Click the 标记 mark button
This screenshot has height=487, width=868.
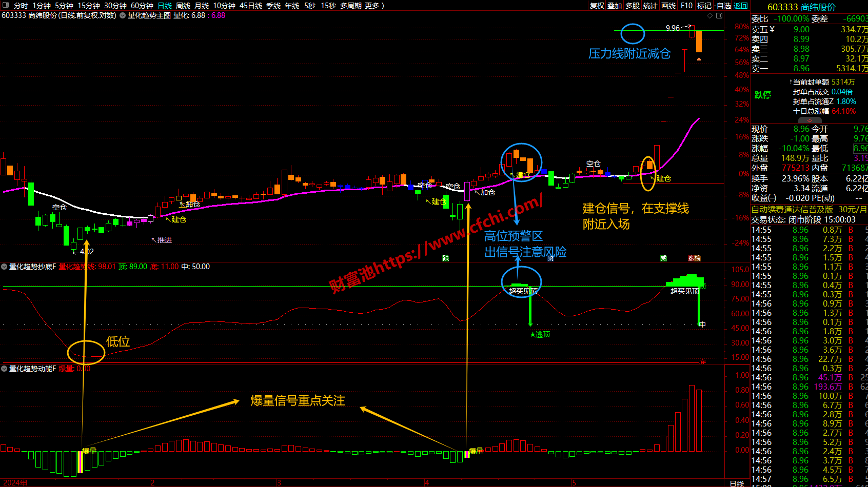[x=704, y=6]
